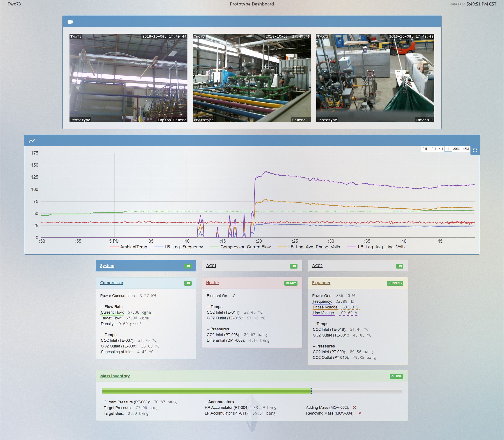Open the Expander link
504x440 pixels.
[321, 283]
